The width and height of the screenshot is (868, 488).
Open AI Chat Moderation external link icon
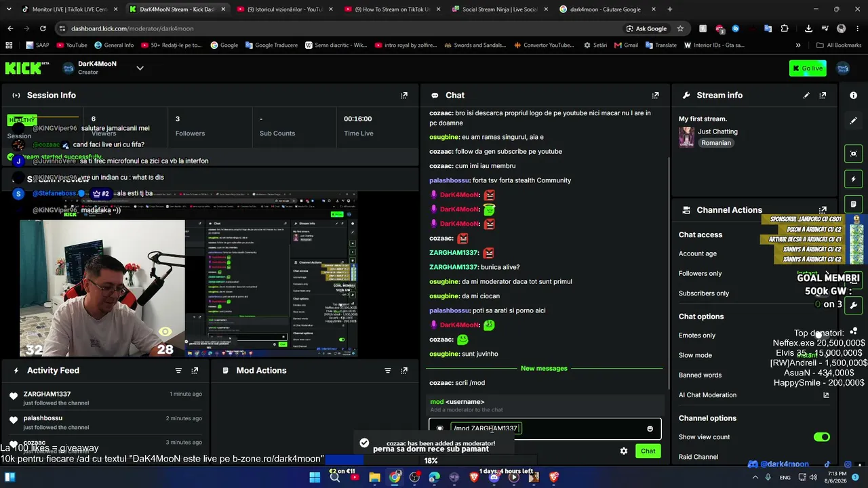826,395
